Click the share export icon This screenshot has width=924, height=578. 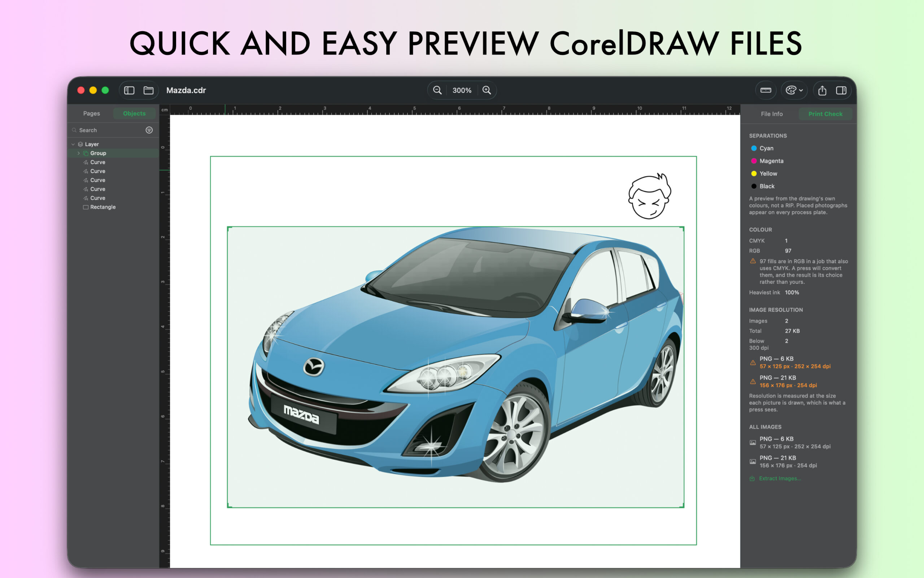click(x=822, y=90)
